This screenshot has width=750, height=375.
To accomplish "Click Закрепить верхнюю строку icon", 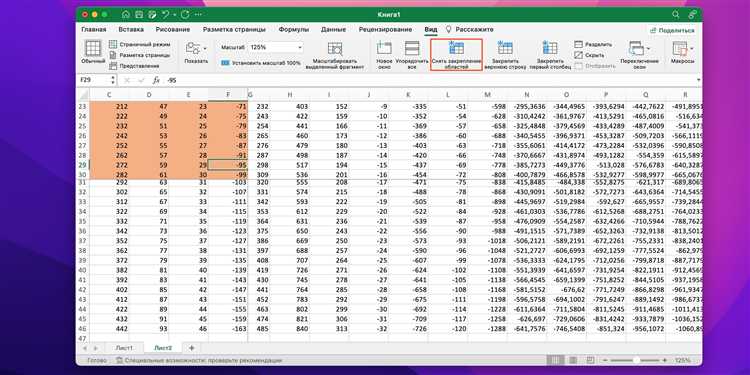I will 505,47.
